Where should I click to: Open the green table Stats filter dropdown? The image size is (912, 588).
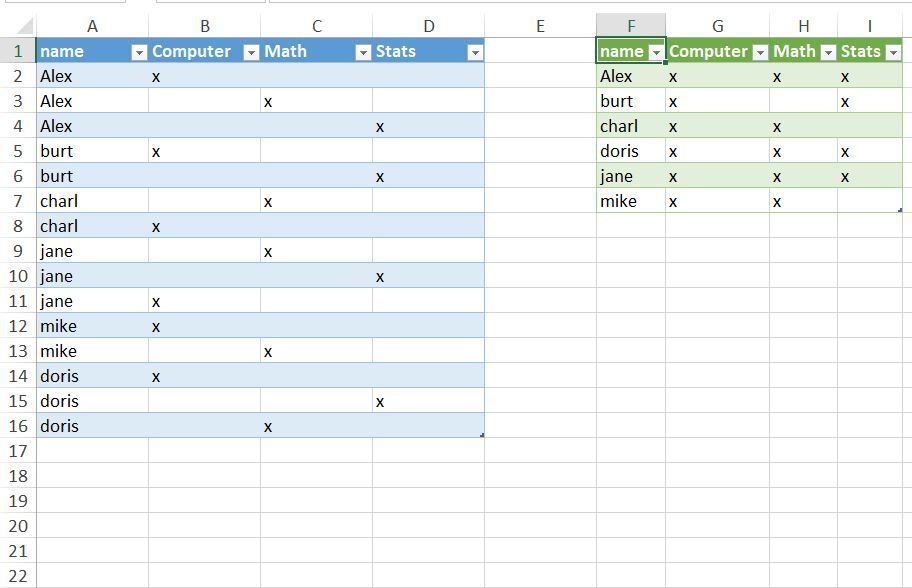[x=893, y=53]
